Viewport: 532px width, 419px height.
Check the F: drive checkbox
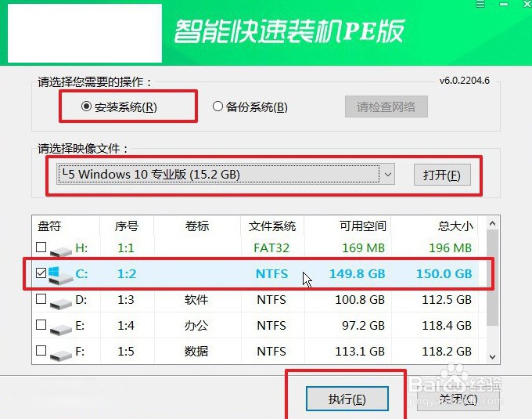point(41,350)
